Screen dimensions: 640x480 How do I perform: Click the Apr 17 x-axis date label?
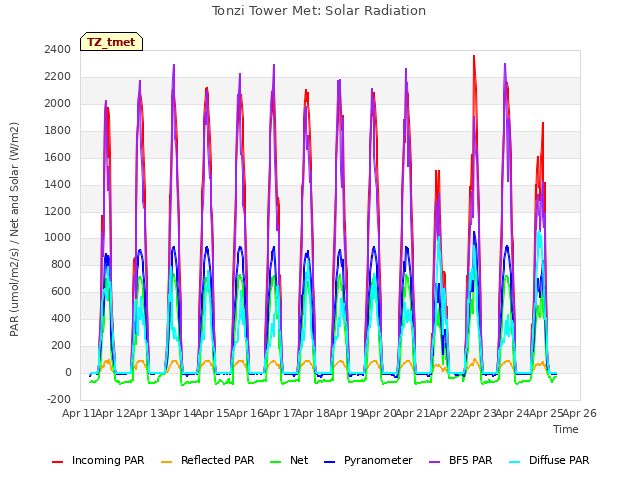(x=280, y=414)
